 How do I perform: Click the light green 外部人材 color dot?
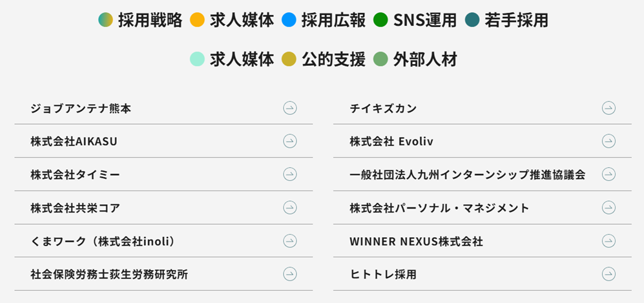(x=380, y=60)
